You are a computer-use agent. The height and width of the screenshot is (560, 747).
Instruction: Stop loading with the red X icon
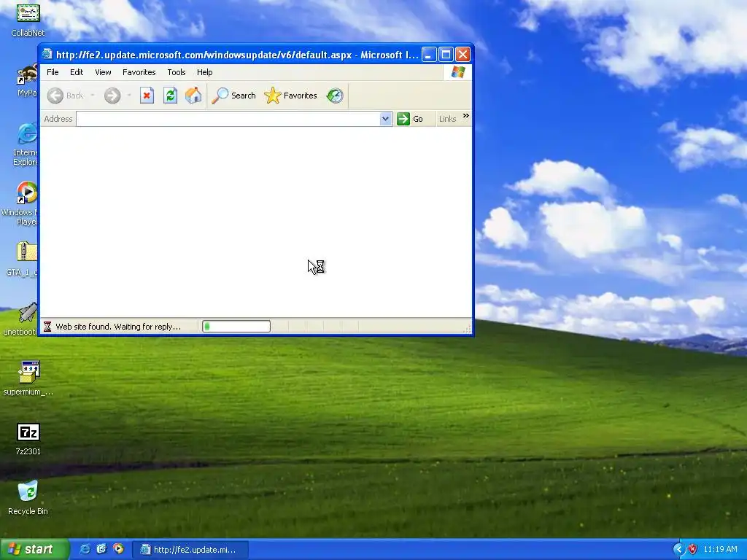click(x=147, y=96)
